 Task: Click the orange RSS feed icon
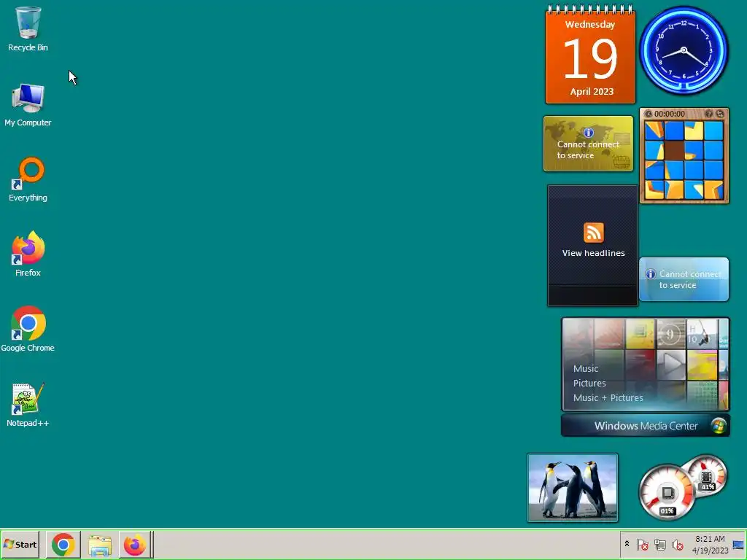pos(594,233)
